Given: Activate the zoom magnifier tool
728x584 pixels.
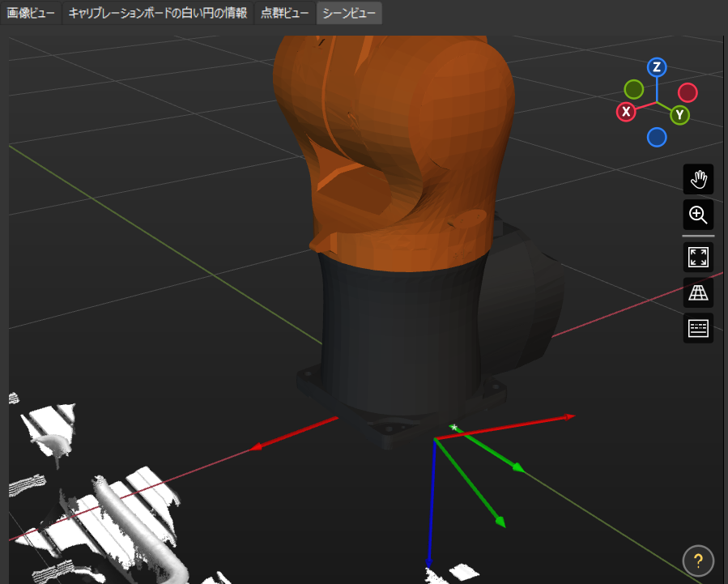Looking at the screenshot, I should tap(698, 215).
